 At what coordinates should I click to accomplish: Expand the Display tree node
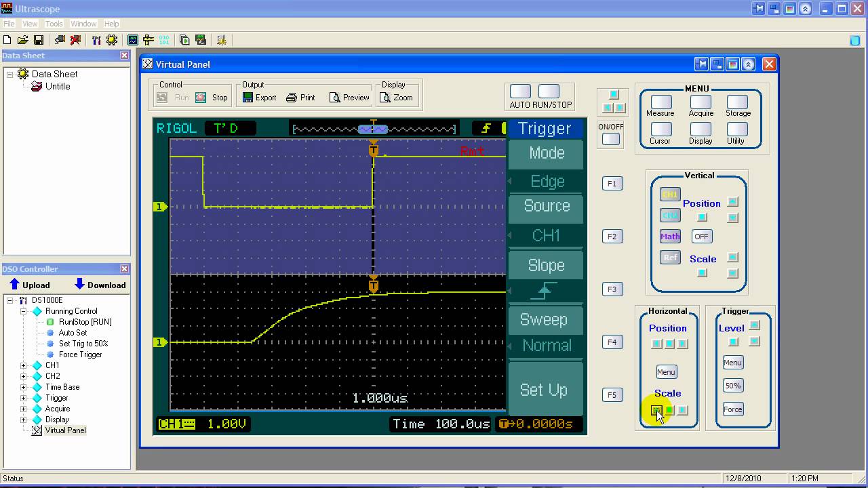24,420
